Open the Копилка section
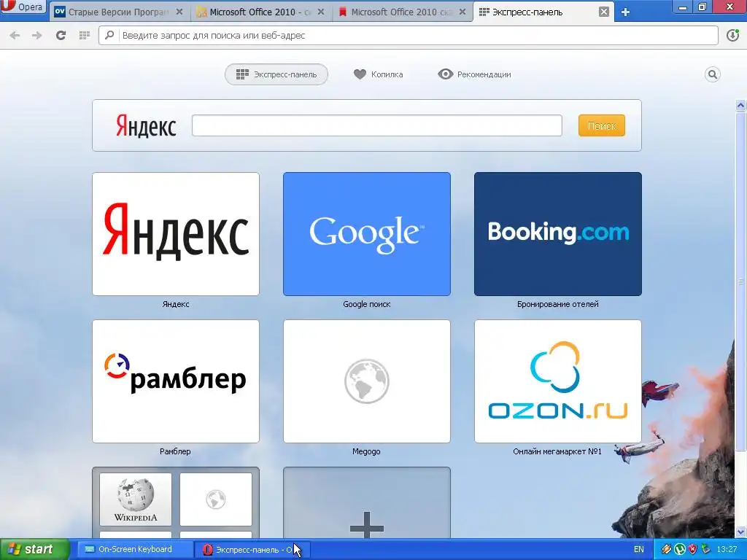This screenshot has width=747, height=560. pos(379,74)
